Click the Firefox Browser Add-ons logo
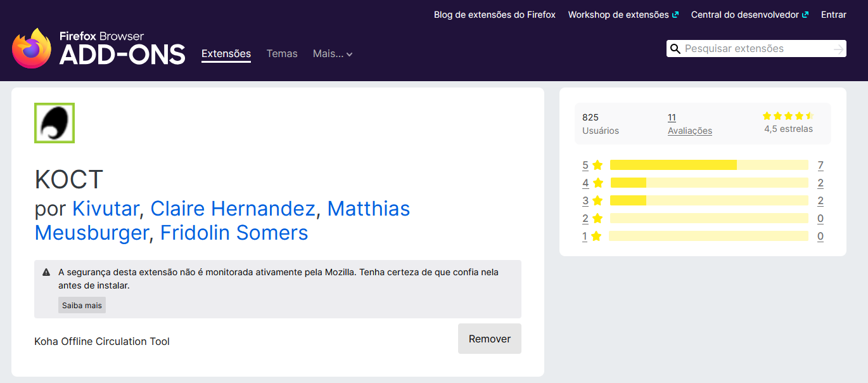The image size is (868, 383). click(x=99, y=48)
